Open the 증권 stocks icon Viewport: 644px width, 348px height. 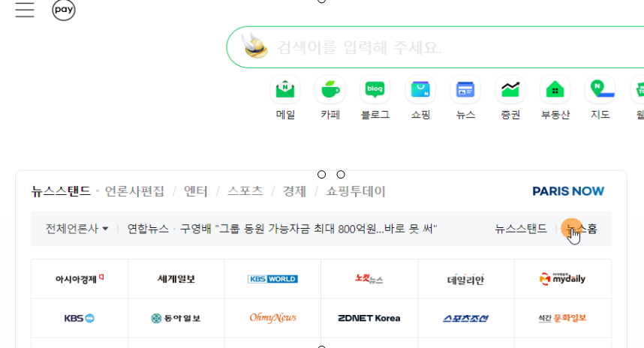click(510, 89)
